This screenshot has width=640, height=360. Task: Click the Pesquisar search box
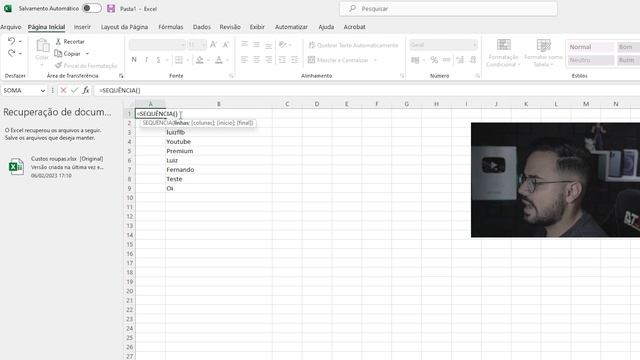448,9
